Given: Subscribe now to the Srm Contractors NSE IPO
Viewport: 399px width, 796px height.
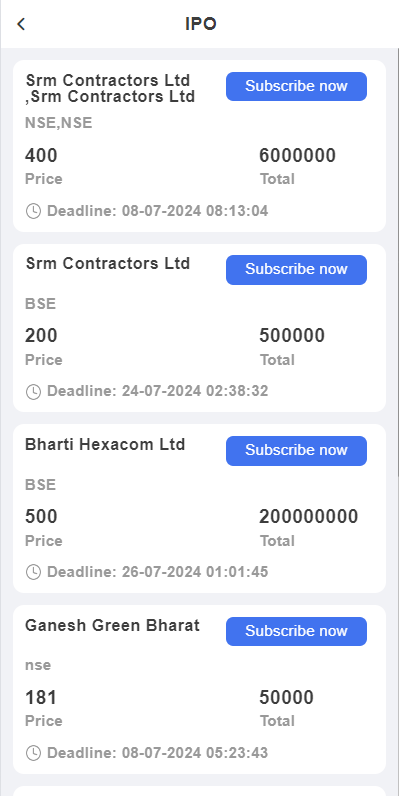Looking at the screenshot, I should (x=296, y=86).
